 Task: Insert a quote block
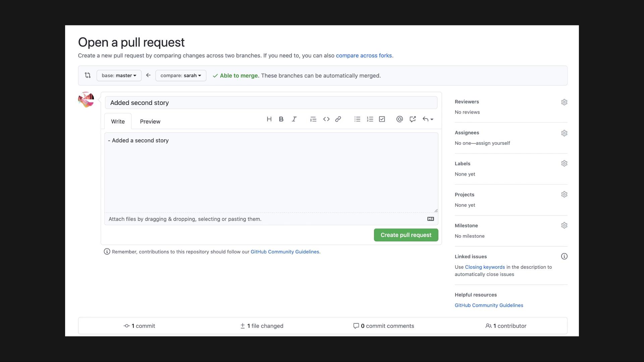point(313,119)
